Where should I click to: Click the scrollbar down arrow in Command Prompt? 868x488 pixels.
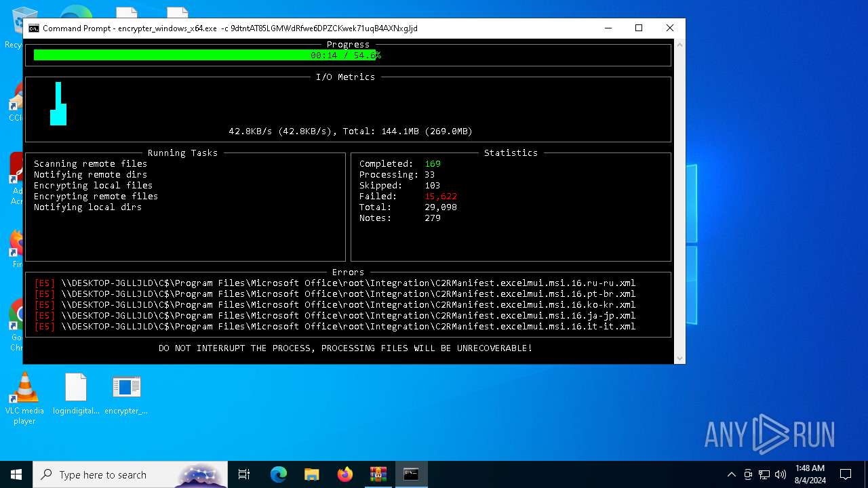tap(679, 358)
